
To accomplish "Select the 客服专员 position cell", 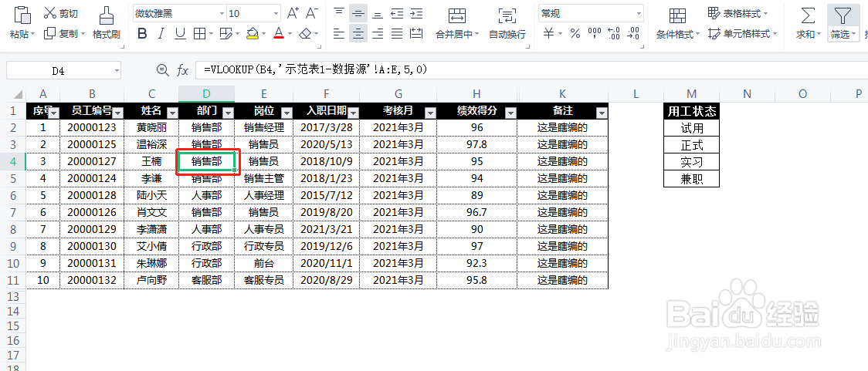I will (x=264, y=280).
